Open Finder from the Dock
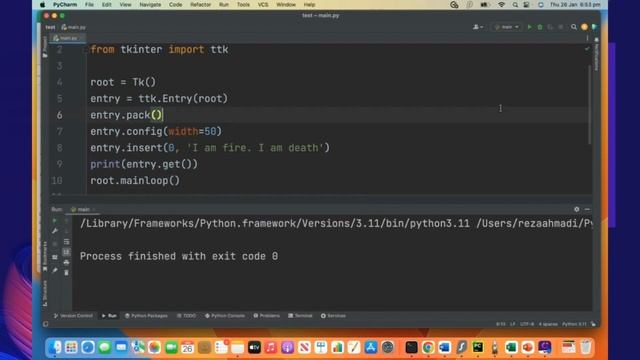Image resolution: width=640 pixels, height=360 pixels. tap(55, 347)
